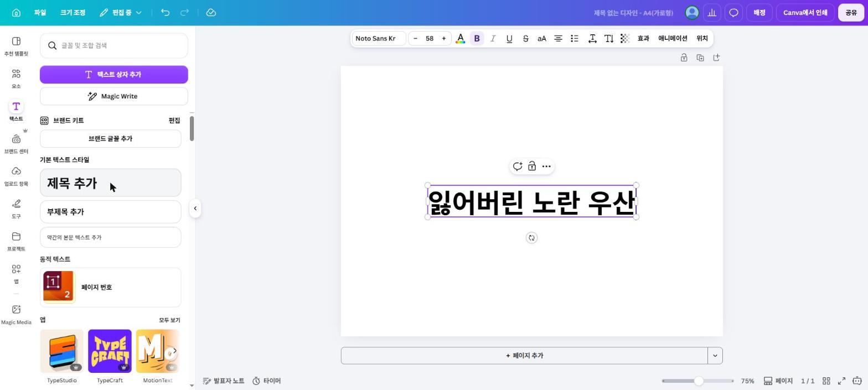Lock the page icon above canvas
The image size is (868, 390).
tap(684, 58)
